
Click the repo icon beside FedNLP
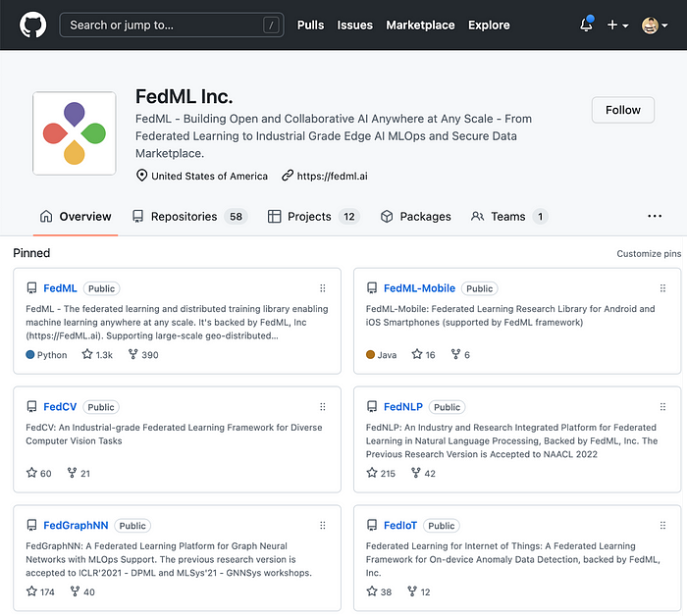tap(372, 407)
